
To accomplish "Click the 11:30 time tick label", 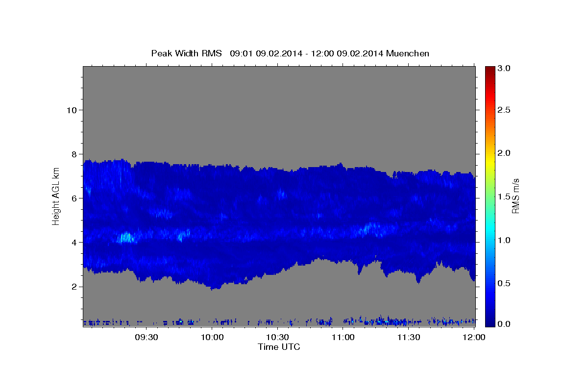I will 409,337.
